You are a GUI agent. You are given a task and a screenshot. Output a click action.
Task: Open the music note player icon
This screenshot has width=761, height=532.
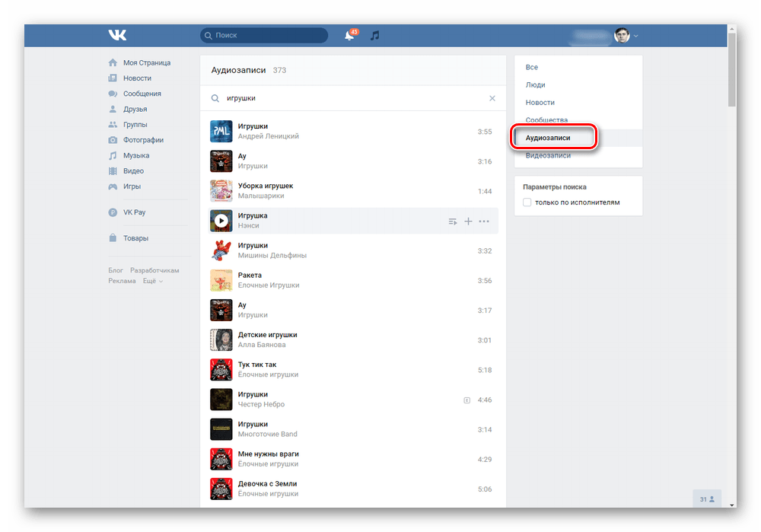point(374,36)
